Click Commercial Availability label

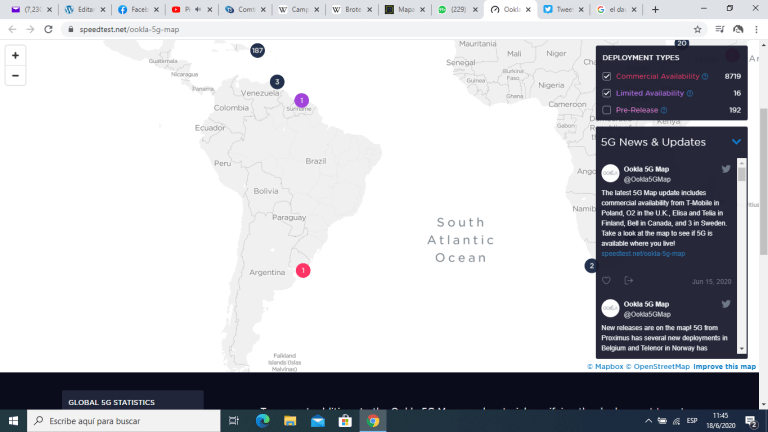[x=657, y=76]
